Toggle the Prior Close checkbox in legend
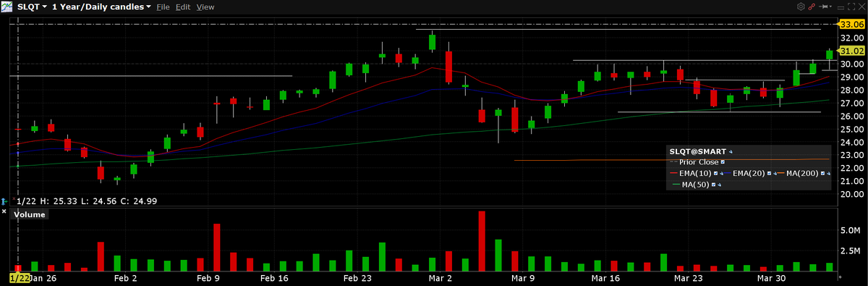868x286 pixels. [x=723, y=162]
